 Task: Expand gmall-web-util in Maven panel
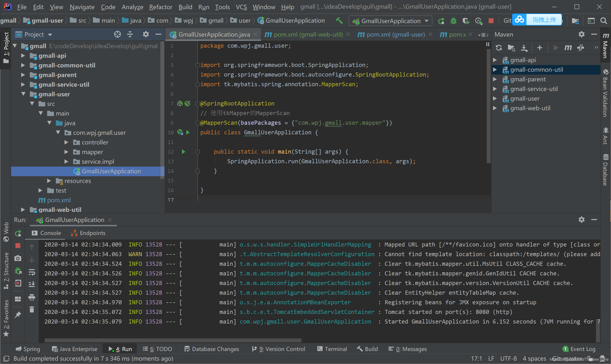pyautogui.click(x=495, y=108)
